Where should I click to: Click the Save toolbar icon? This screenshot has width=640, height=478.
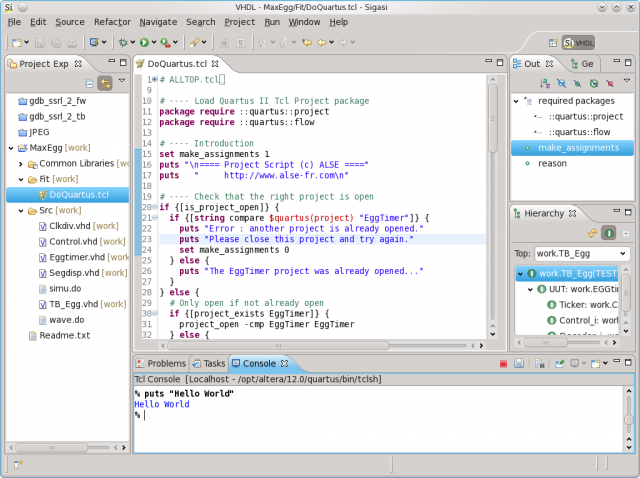point(40,42)
